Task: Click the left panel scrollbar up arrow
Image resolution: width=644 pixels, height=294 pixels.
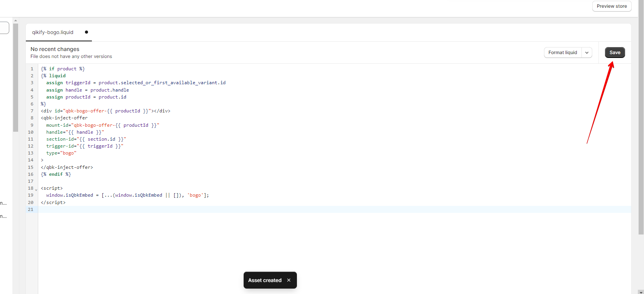Action: [x=15, y=20]
